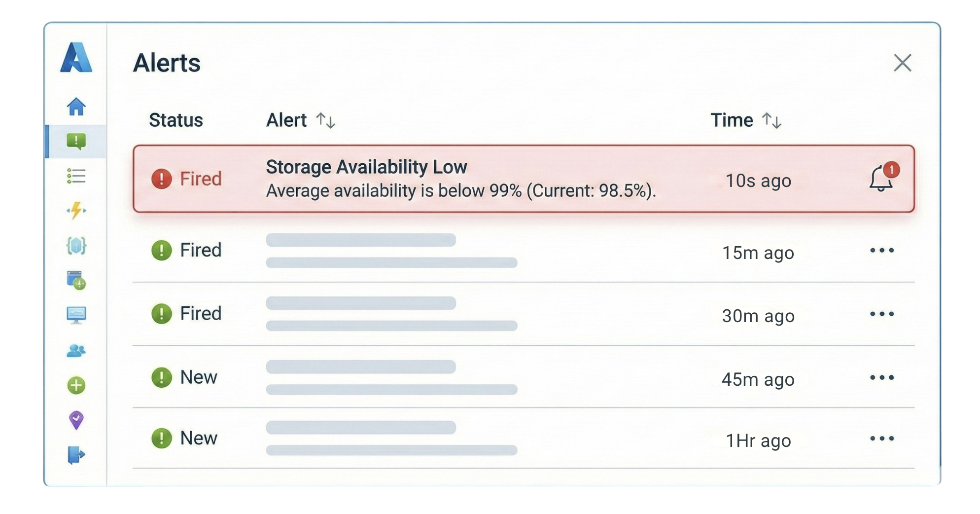Open the monitor dashboard icon

point(76,316)
